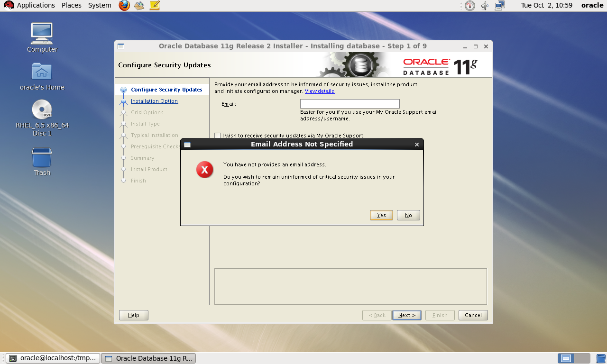Image resolution: width=607 pixels, height=364 pixels.
Task: Open the clock showing Tue Oct 2, 10:59
Action: click(546, 6)
